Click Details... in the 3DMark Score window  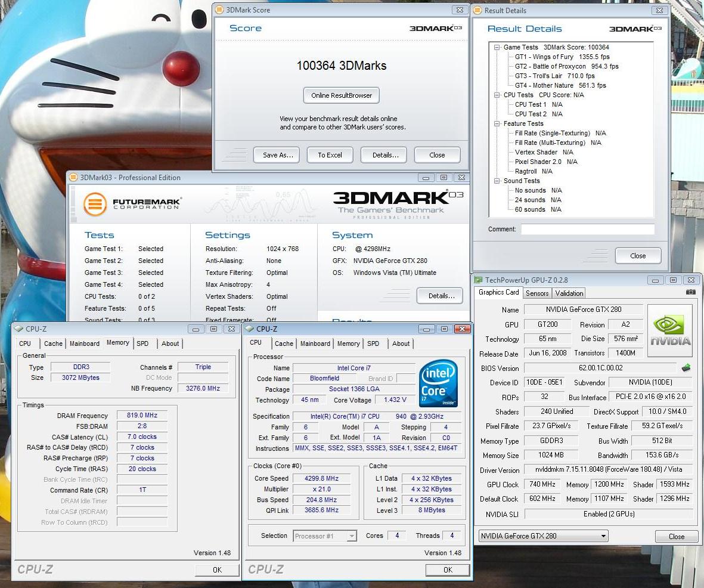pyautogui.click(x=385, y=155)
